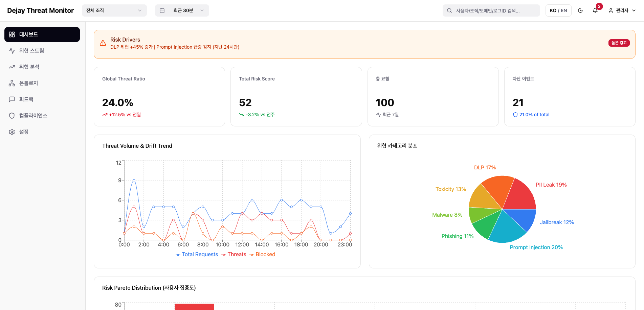The image size is (644, 310).
Task: Open 위협 분석 section
Action: coord(42,67)
